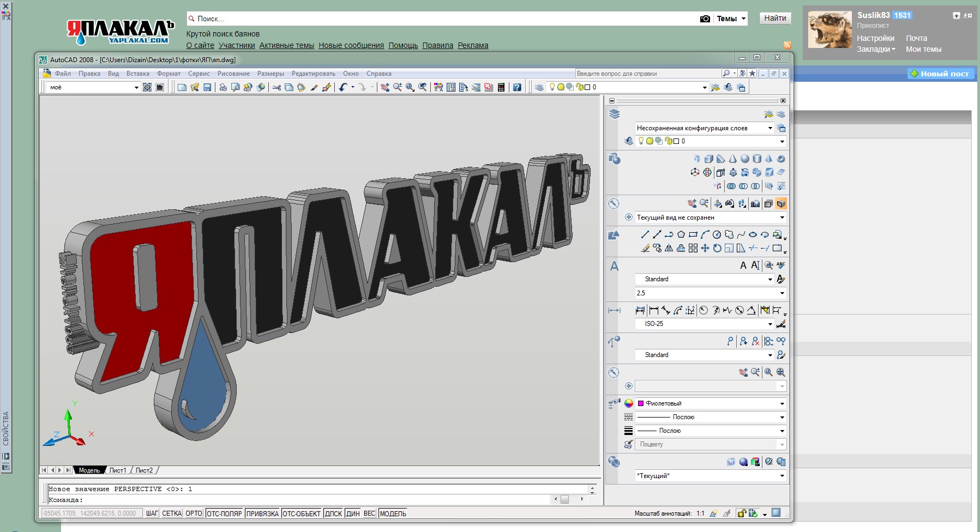Select the Line drawing tool
Image resolution: width=980 pixels, height=532 pixels.
pyautogui.click(x=645, y=234)
